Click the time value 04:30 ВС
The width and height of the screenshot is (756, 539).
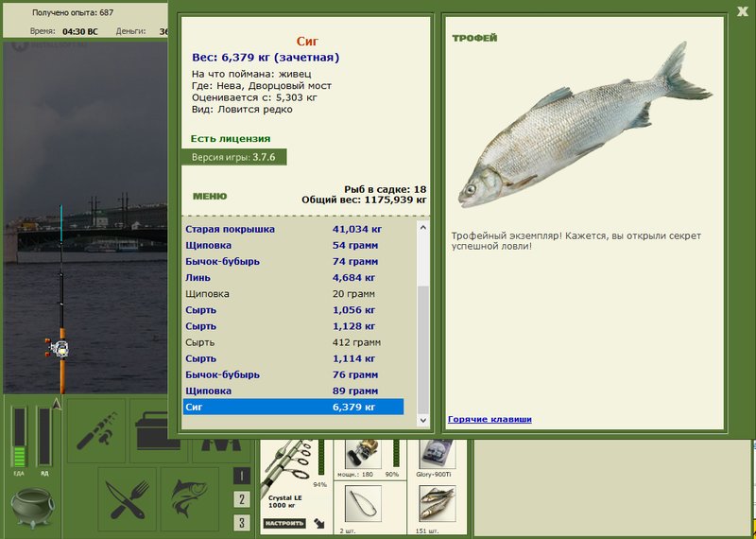click(80, 32)
